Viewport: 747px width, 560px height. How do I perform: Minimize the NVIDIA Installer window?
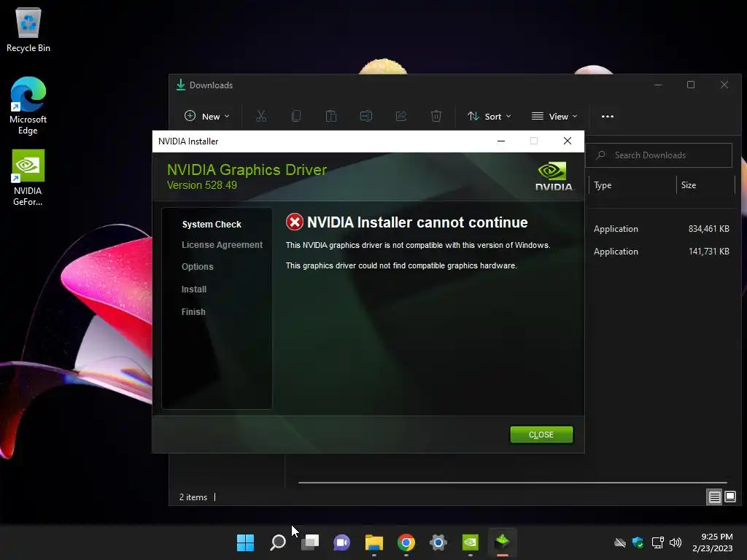pyautogui.click(x=501, y=141)
